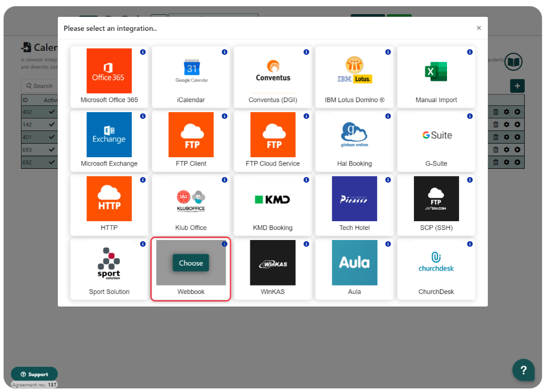Open info icon on Aula card

click(x=388, y=244)
